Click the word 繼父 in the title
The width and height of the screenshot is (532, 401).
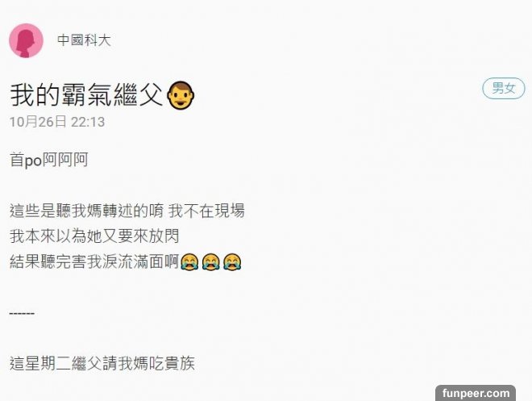138,95
